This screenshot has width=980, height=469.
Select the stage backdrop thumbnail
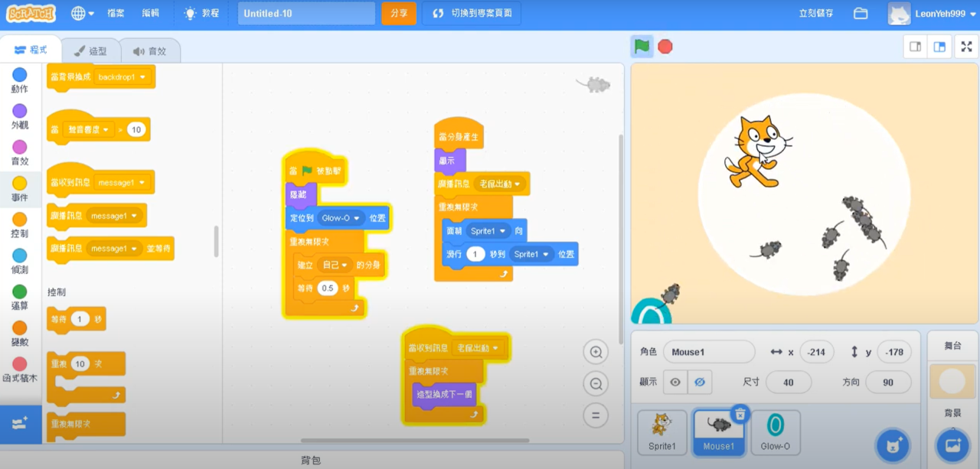(x=952, y=382)
